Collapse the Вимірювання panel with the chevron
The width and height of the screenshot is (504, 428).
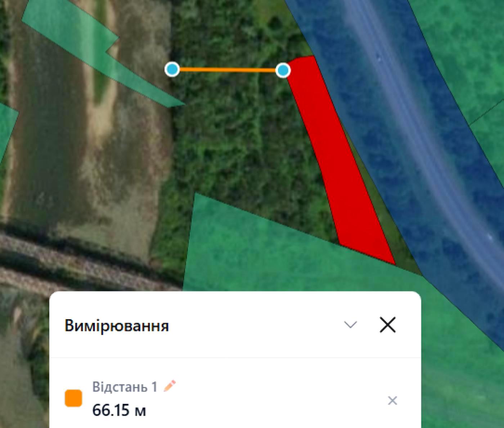click(x=350, y=325)
